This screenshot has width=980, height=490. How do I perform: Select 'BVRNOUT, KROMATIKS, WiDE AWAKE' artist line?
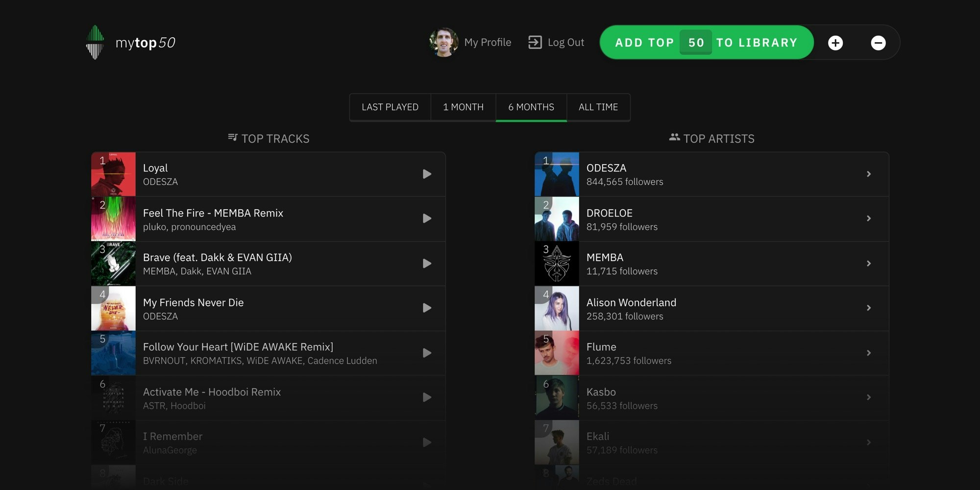tap(260, 361)
